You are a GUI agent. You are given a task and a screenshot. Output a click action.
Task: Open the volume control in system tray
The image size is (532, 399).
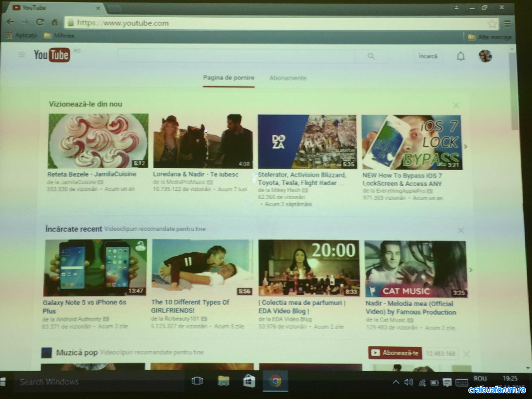click(x=408, y=383)
